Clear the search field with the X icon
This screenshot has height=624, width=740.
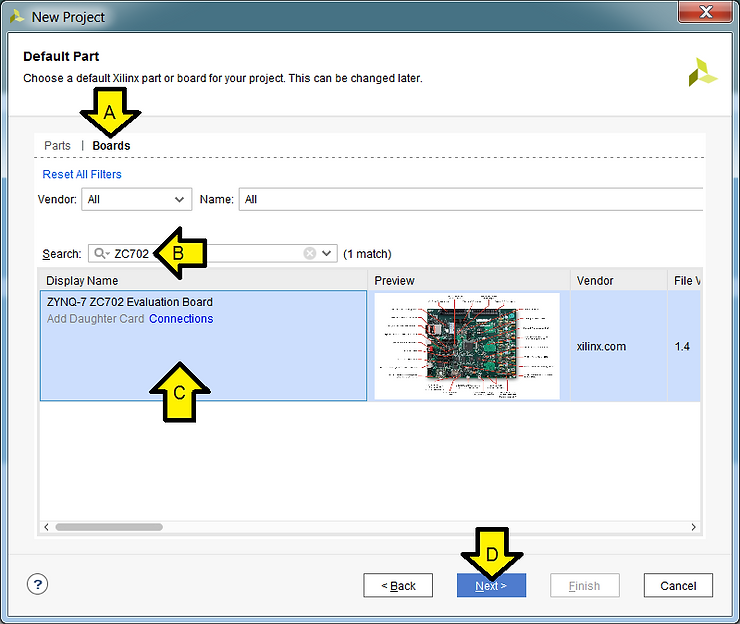click(x=310, y=253)
